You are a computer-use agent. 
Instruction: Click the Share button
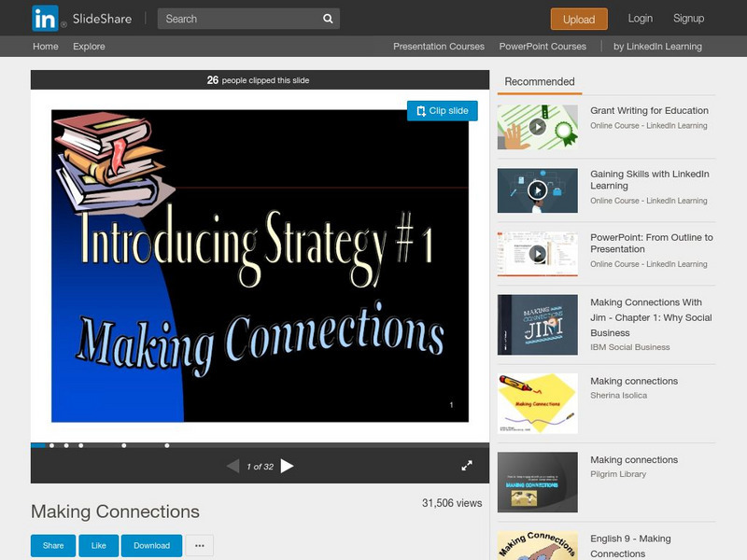click(x=53, y=546)
